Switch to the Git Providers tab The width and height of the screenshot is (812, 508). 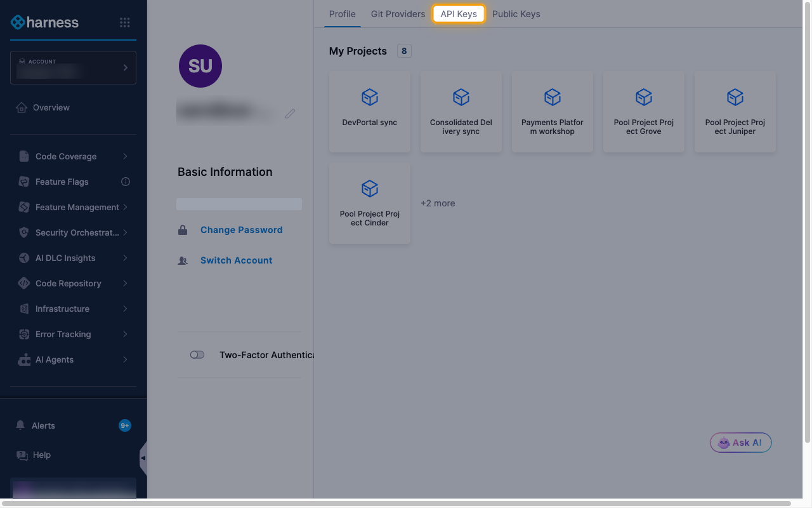tap(398, 14)
